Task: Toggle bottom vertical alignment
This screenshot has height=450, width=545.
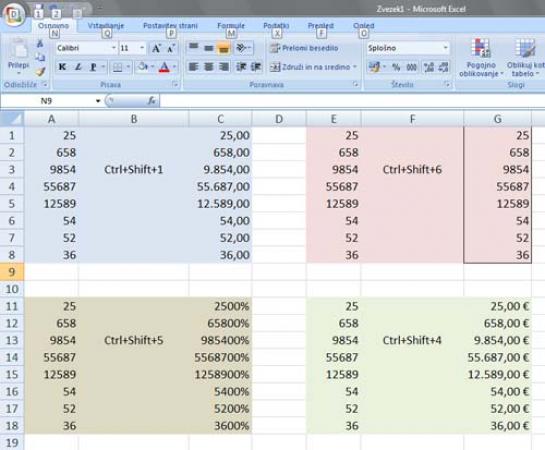Action: coord(224,48)
